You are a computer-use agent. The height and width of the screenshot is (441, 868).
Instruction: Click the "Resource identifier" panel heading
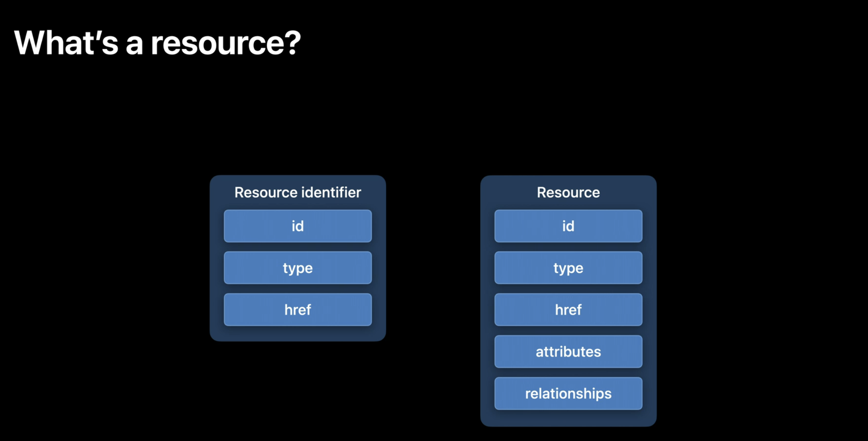coord(298,193)
